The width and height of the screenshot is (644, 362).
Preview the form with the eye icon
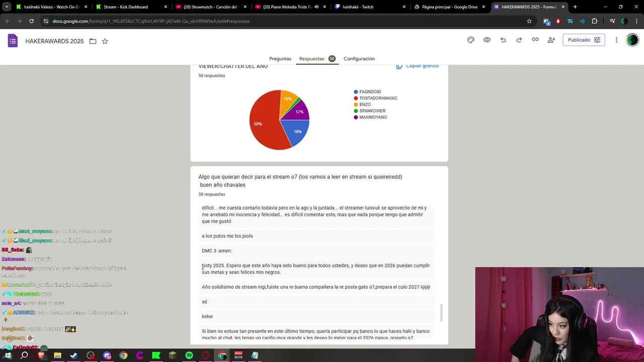coord(487,40)
